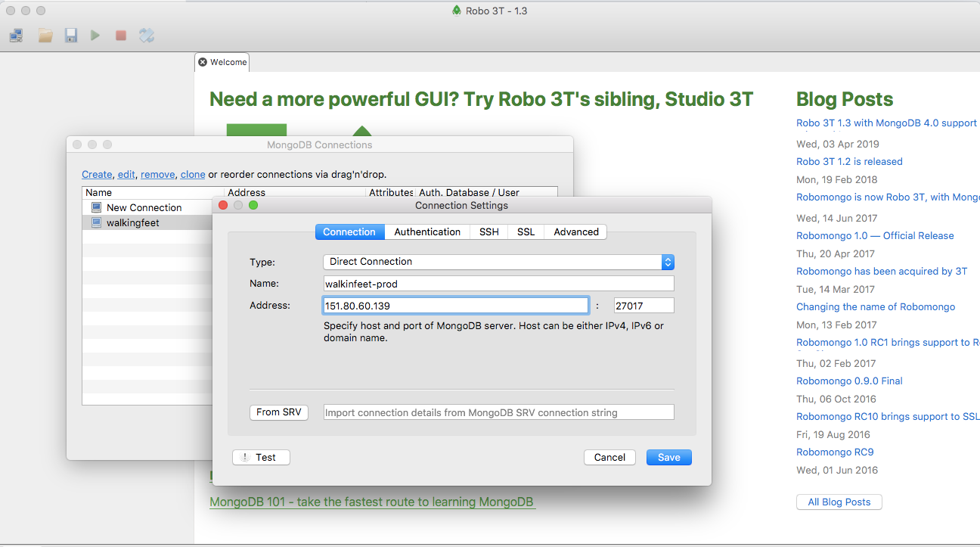Open the Robo 3T 1.2 is released post

coord(849,161)
